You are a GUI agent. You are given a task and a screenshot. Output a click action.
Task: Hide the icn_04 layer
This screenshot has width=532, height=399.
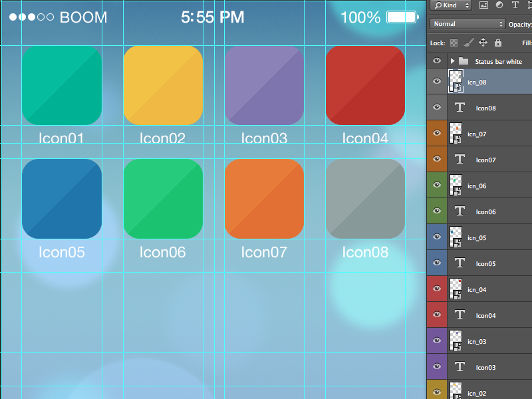pyautogui.click(x=437, y=289)
